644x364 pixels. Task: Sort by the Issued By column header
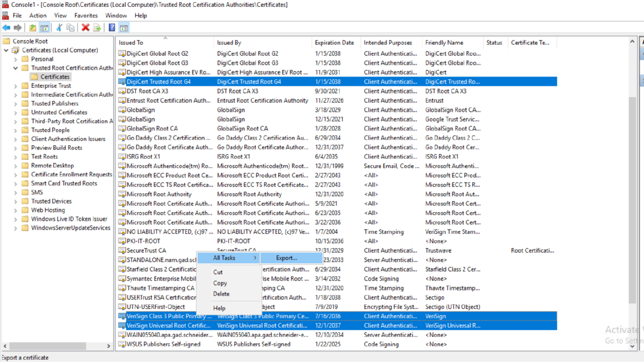(263, 42)
